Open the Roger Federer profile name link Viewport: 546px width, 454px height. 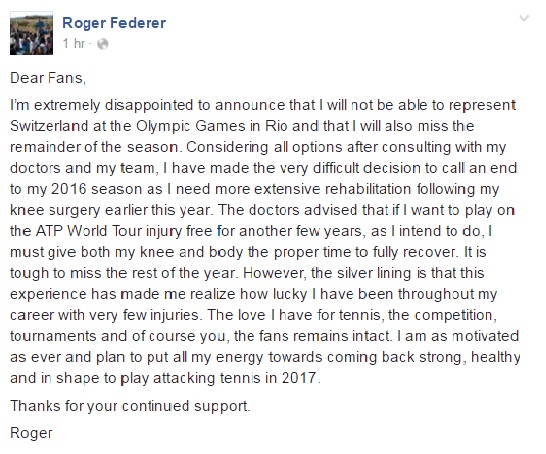coord(114,23)
